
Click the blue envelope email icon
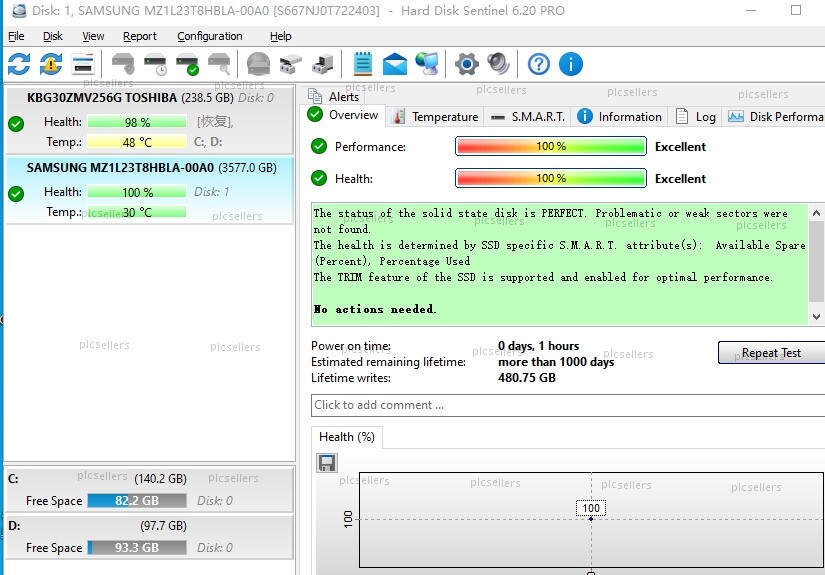tap(395, 64)
